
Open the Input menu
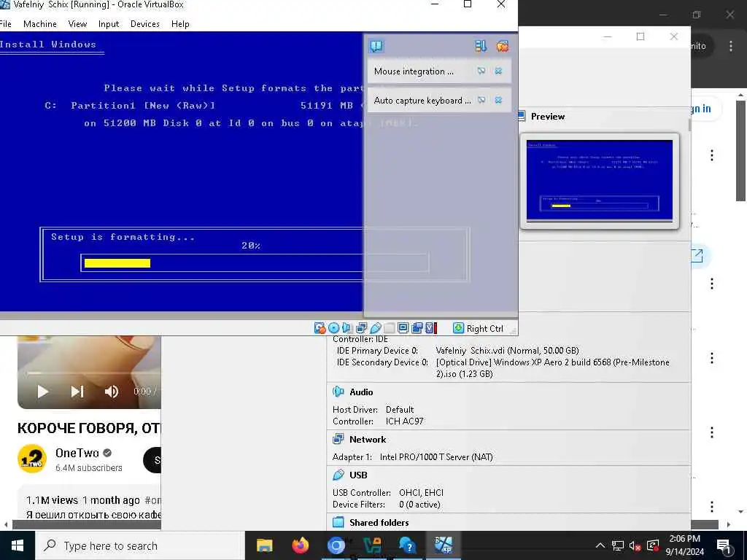[109, 24]
